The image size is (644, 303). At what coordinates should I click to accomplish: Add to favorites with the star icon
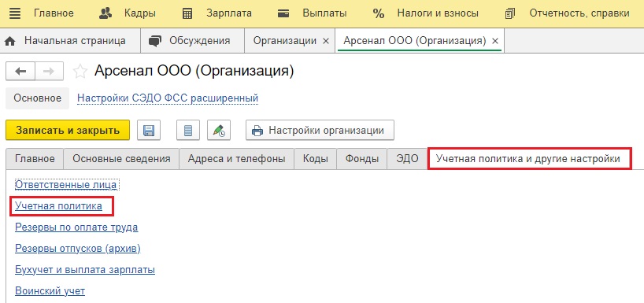tap(80, 72)
